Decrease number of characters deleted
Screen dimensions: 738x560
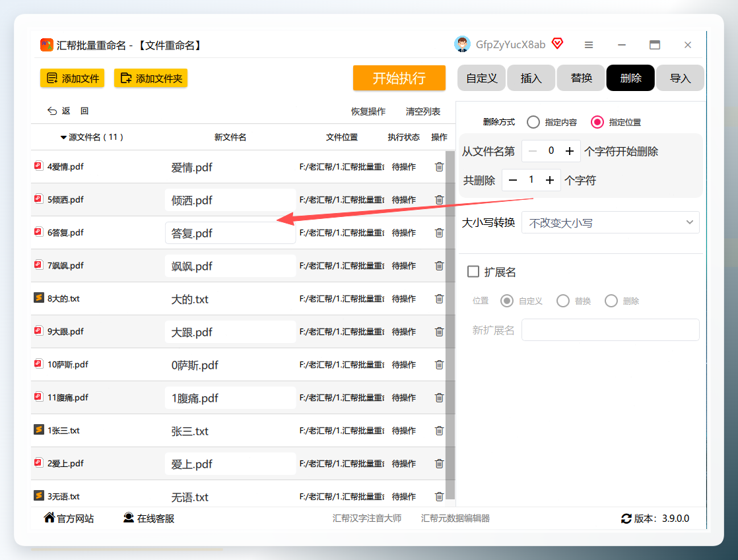(513, 180)
